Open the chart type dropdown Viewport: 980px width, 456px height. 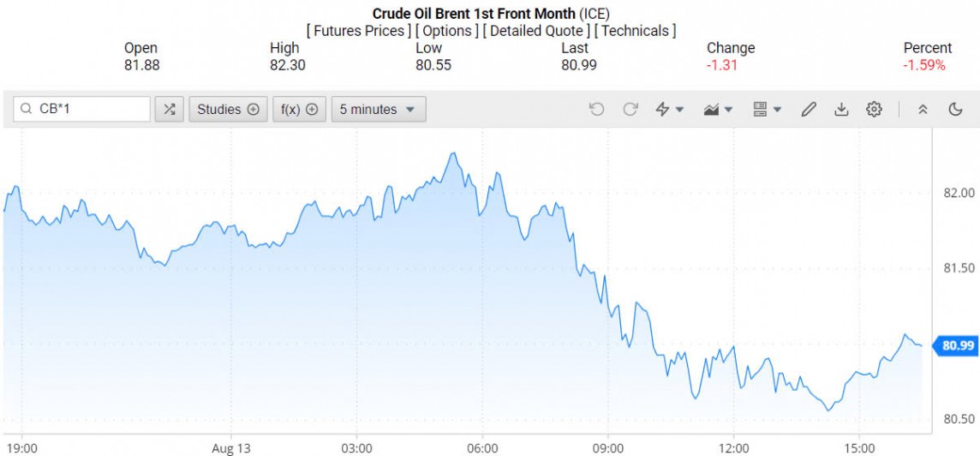718,109
